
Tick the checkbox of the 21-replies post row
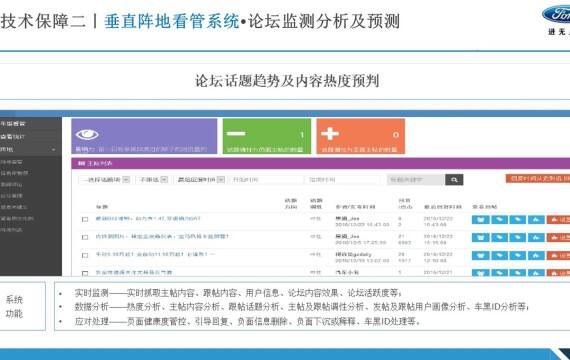[85, 237]
